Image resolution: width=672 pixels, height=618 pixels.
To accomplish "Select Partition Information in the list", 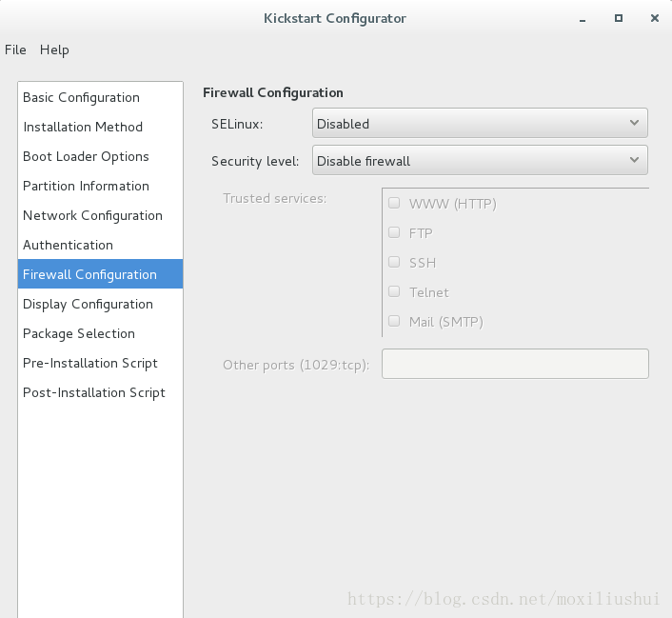I will [x=100, y=186].
